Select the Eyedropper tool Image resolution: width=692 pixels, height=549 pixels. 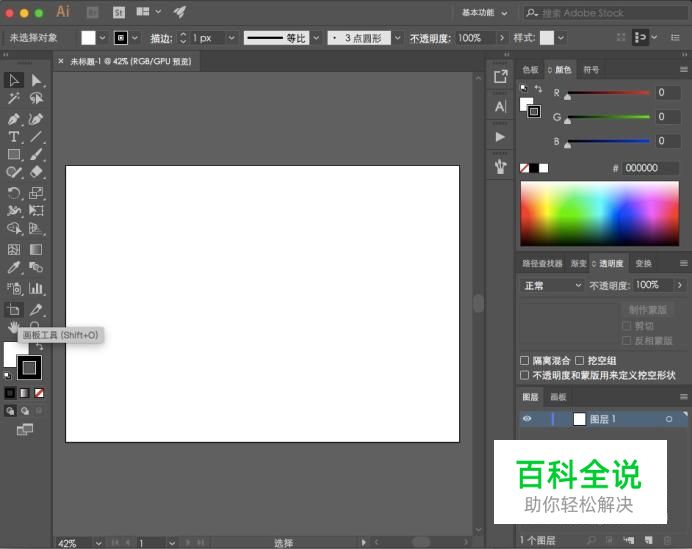[14, 268]
